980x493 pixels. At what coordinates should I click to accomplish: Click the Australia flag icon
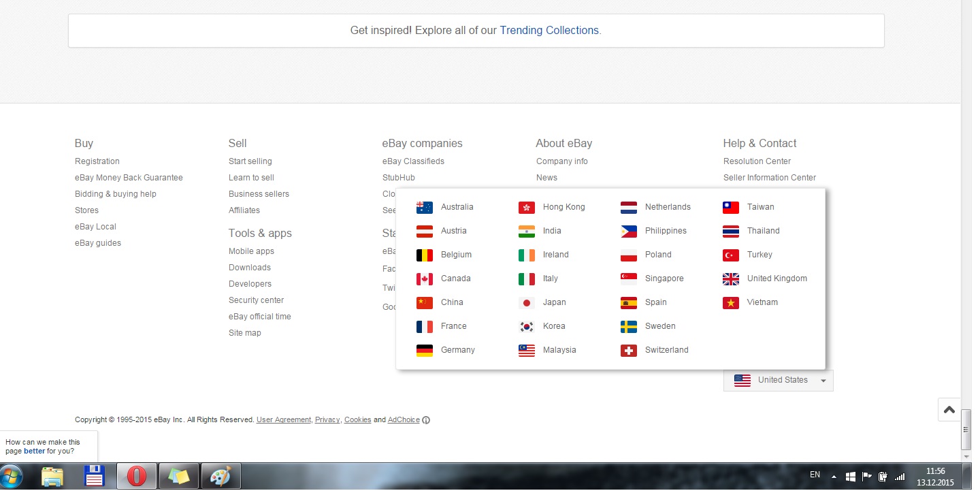pyautogui.click(x=425, y=207)
